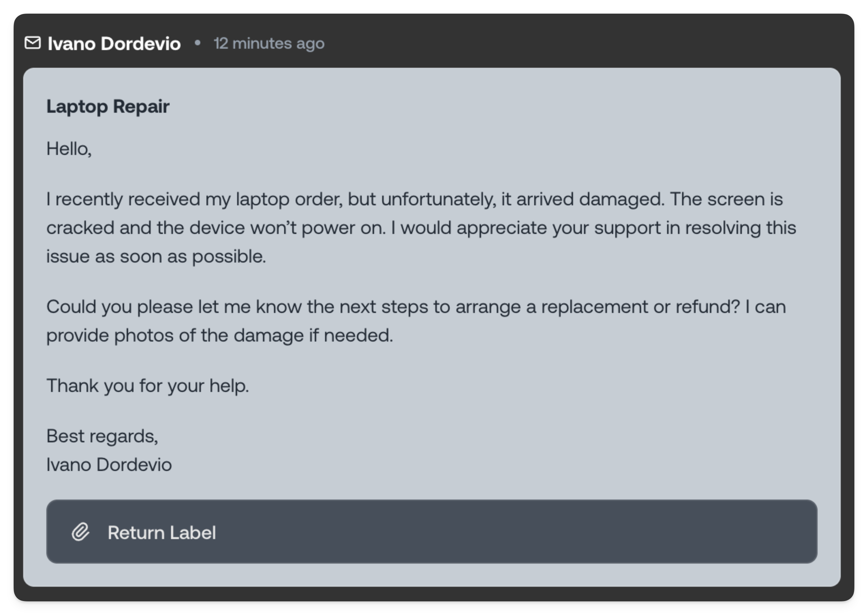Viewport: 868px width, 615px height.
Task: Click the paragraph asking about replacement or refund
Action: (x=417, y=320)
